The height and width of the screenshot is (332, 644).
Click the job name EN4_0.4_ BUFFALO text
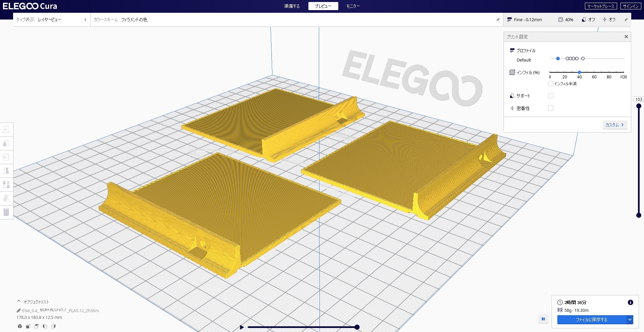point(60,310)
